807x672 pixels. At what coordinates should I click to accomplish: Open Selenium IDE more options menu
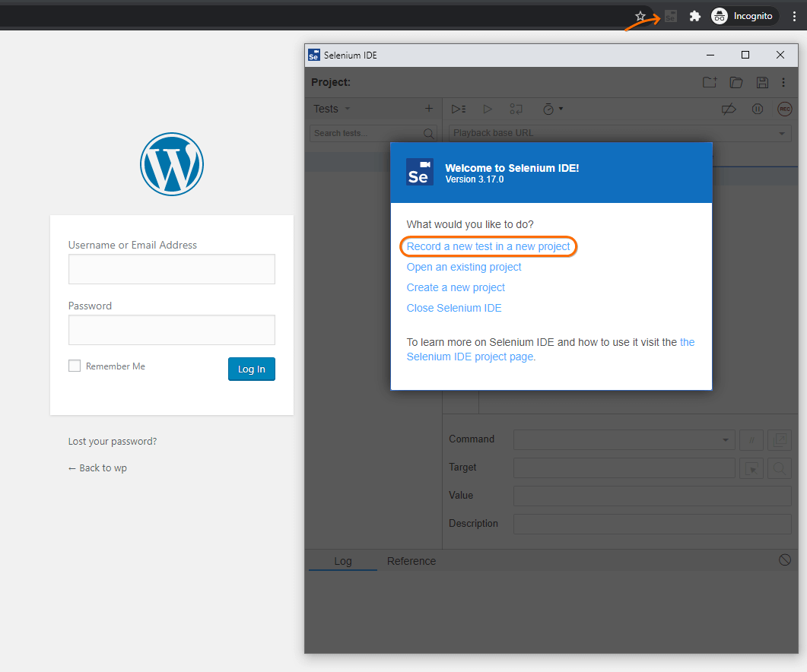click(783, 82)
